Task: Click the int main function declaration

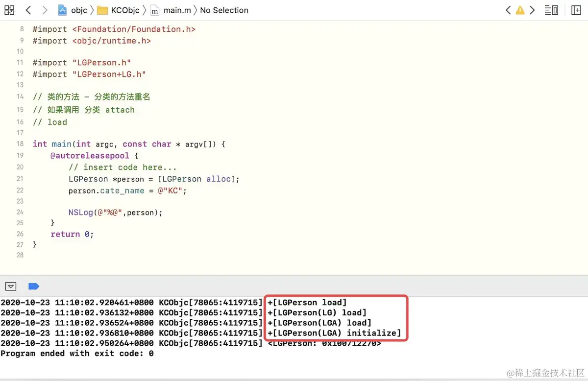Action: pyautogui.click(x=129, y=144)
